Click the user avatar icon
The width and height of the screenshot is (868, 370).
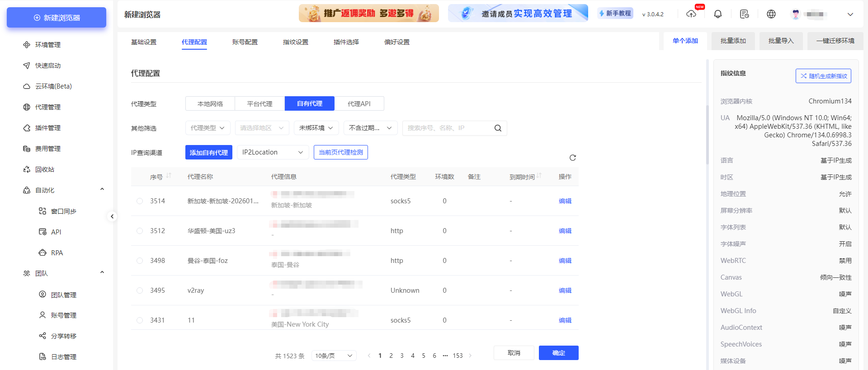click(796, 14)
